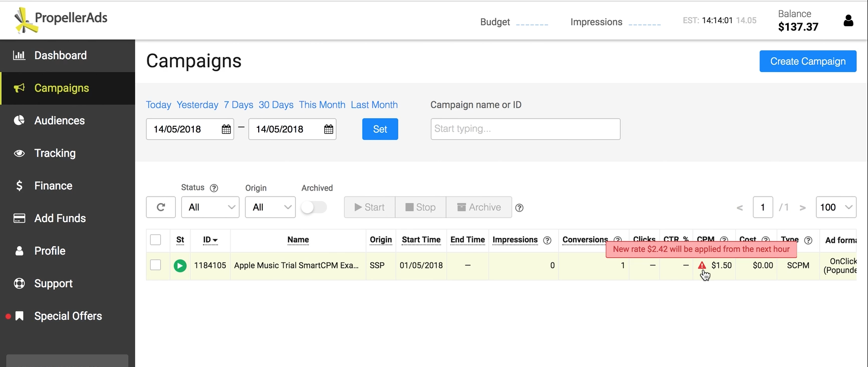Click the Start campaigns button
Viewport: 868px width, 367px height.
(370, 207)
